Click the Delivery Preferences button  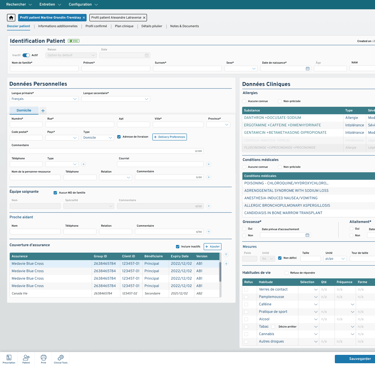[x=170, y=137]
